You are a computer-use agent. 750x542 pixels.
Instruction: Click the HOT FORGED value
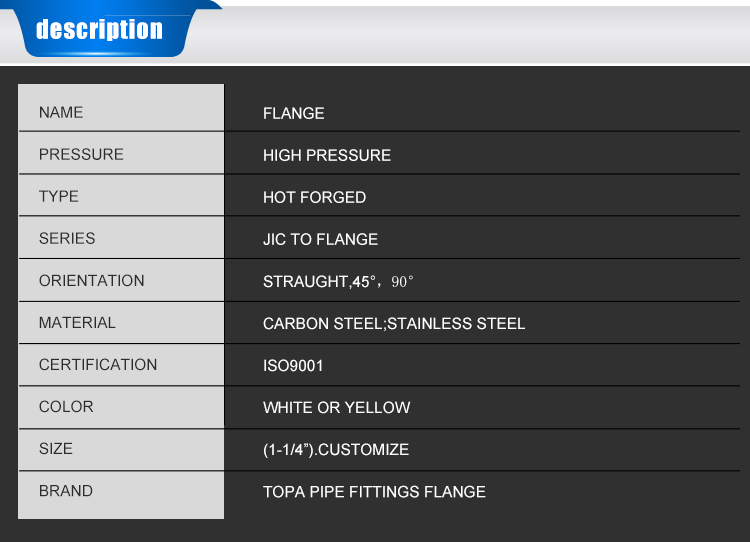pyautogui.click(x=314, y=197)
